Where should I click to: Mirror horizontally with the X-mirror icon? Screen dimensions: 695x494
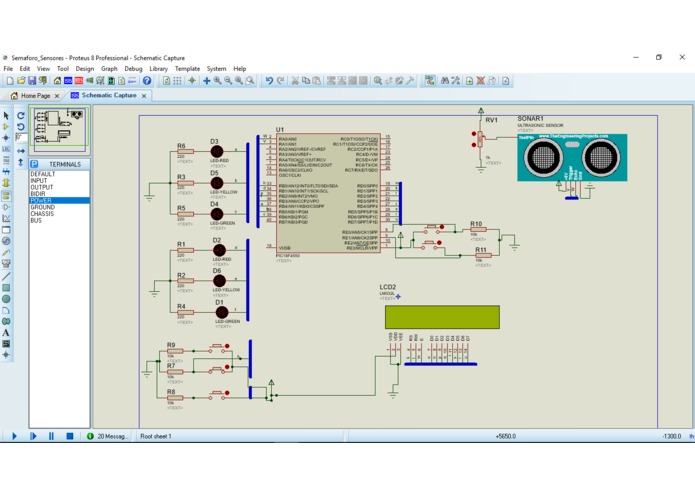click(x=21, y=151)
